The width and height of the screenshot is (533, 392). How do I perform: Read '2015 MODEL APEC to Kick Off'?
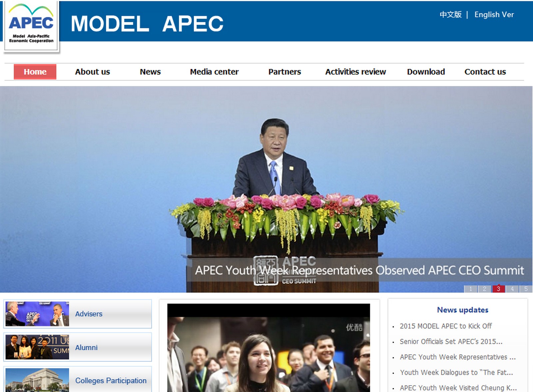445,326
